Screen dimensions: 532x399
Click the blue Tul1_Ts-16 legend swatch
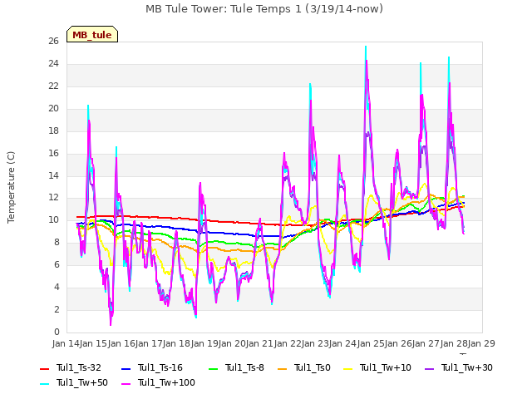pos(126,368)
